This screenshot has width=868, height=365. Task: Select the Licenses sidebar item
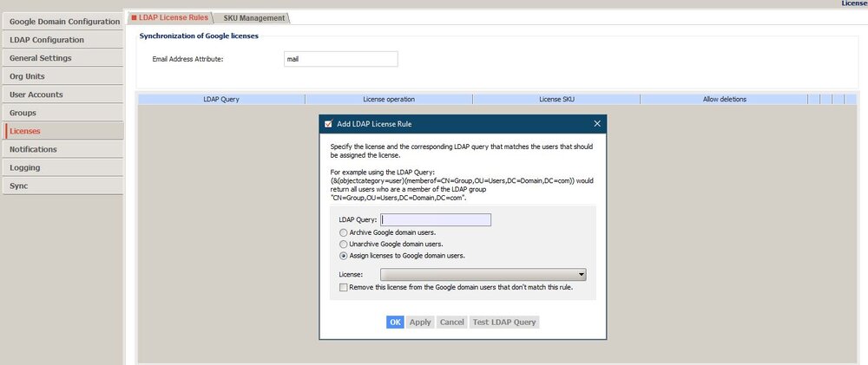point(62,131)
